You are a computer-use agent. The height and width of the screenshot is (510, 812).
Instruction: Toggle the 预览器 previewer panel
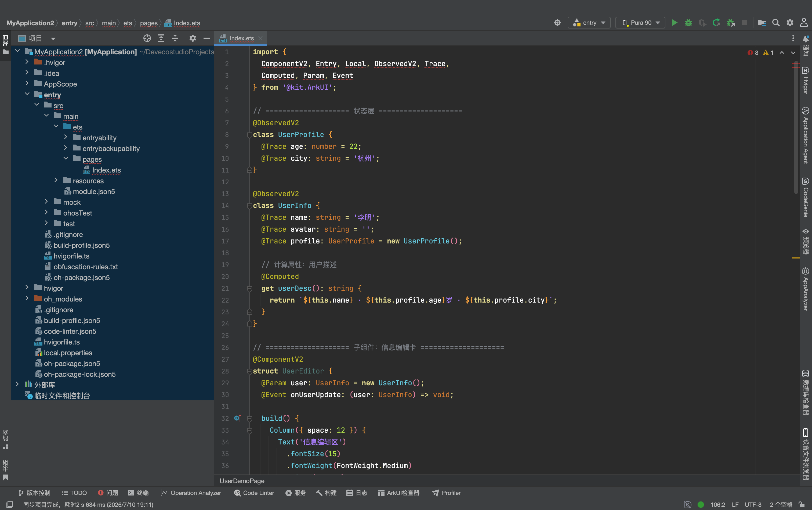pos(806,242)
